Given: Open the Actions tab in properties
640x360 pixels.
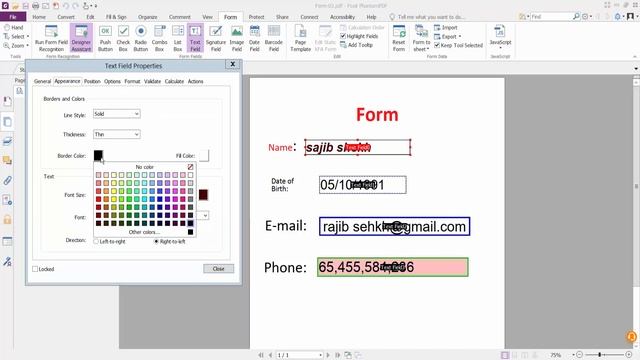Looking at the screenshot, I should (196, 81).
